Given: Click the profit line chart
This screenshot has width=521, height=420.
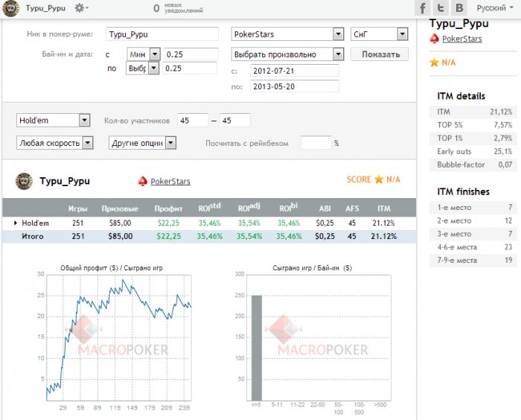Looking at the screenshot, I should 119,338.
